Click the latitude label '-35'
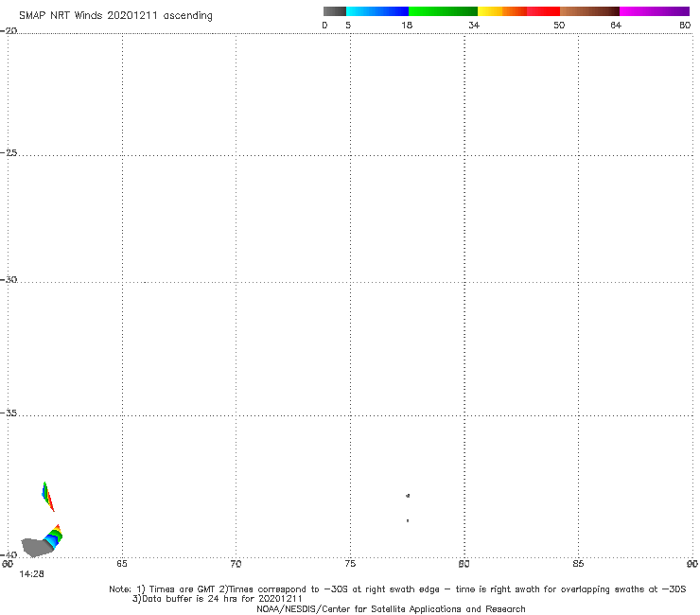This screenshot has height=615, width=700. (9, 413)
